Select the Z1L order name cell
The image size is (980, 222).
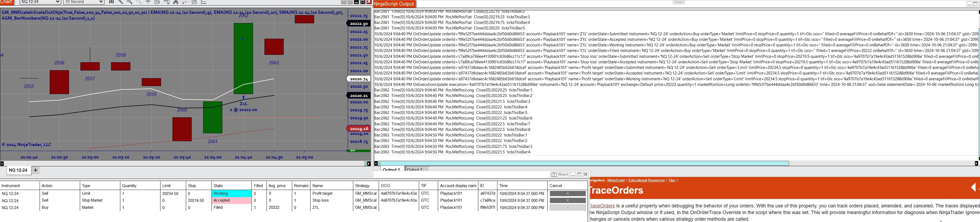(331, 207)
